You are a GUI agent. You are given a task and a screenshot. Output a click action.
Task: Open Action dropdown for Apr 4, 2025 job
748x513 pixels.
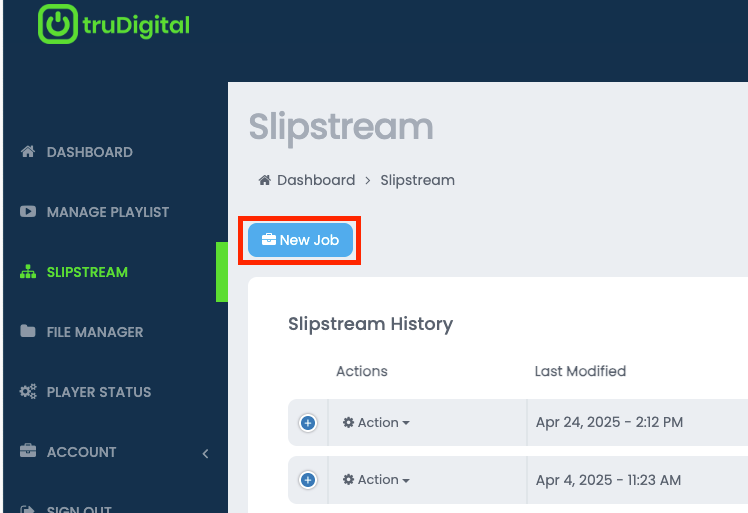376,480
